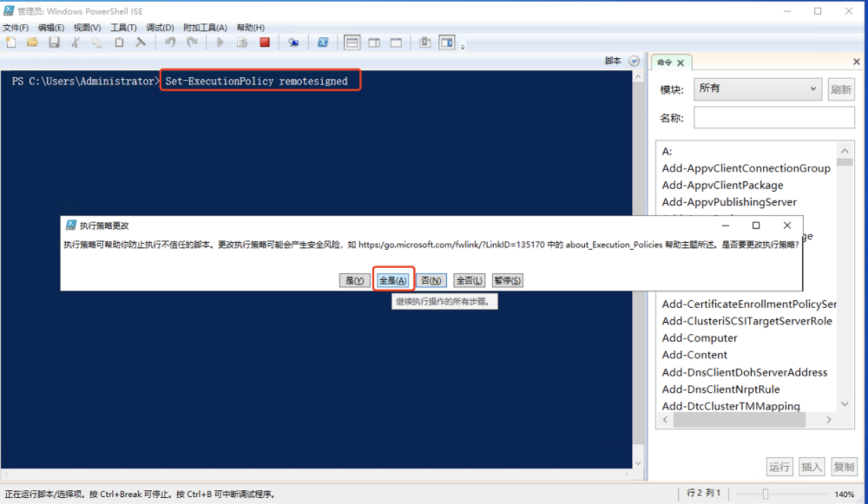Screen dimensions: 868x504
Task: Run selection with the toolbar icon
Action: coord(242,43)
